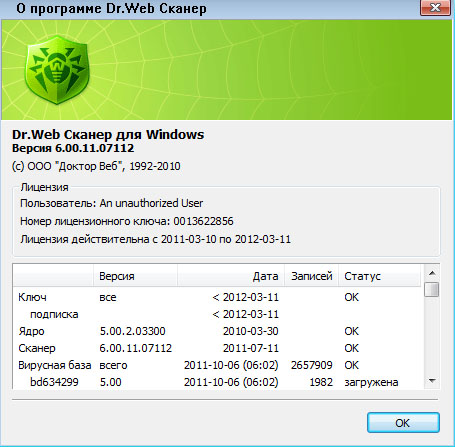Click the window title О программе Dr.Web Сканер
This screenshot has height=447, width=455.
[111, 8]
